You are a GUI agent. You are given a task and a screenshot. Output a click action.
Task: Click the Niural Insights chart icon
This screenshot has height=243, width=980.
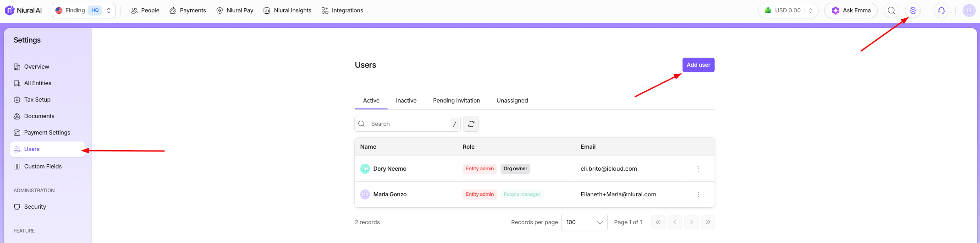[x=267, y=11]
